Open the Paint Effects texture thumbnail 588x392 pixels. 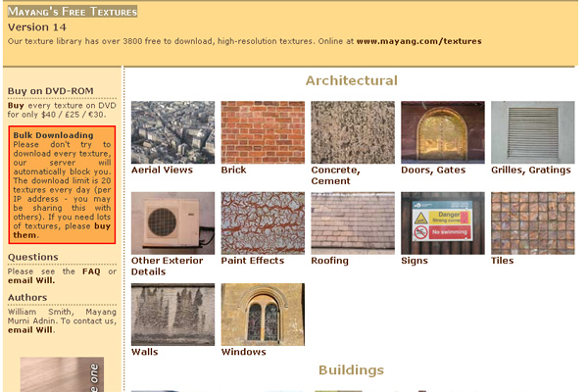(x=263, y=223)
